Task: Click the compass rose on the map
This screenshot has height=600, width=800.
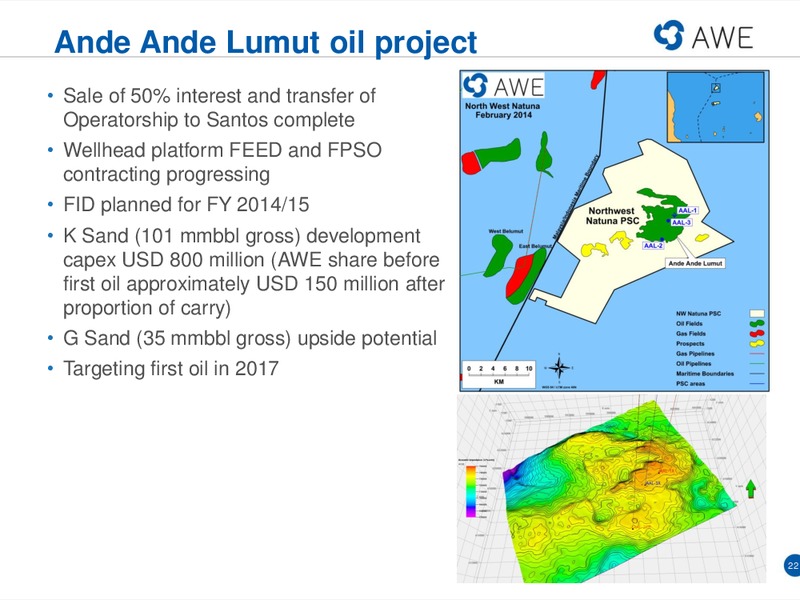Action: pyautogui.click(x=559, y=367)
